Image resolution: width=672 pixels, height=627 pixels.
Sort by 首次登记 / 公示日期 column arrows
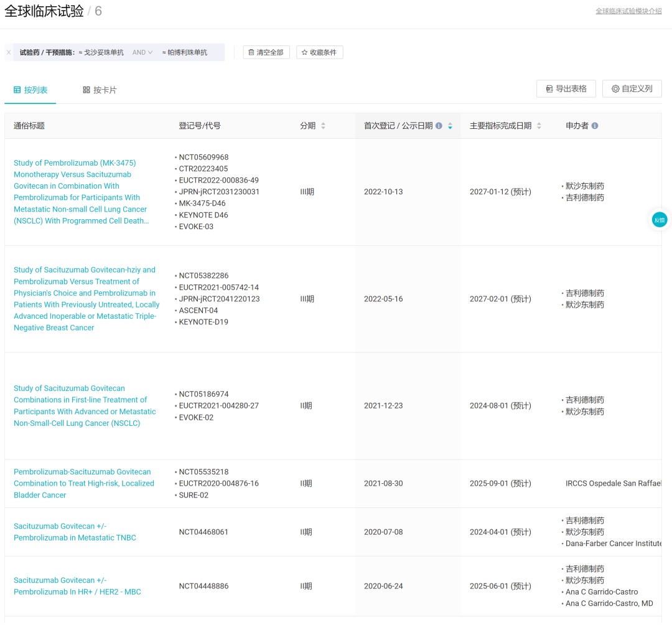[450, 126]
